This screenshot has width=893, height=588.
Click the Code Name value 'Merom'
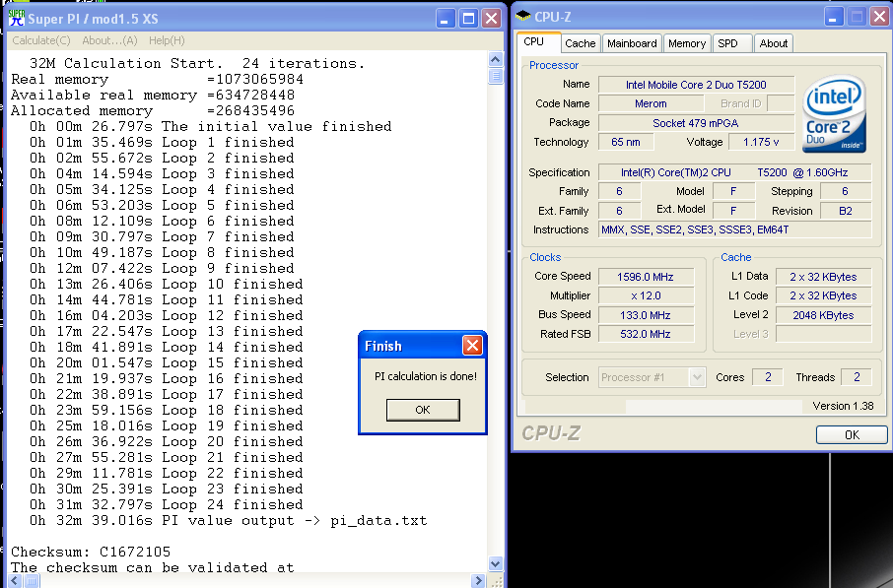pos(651,103)
